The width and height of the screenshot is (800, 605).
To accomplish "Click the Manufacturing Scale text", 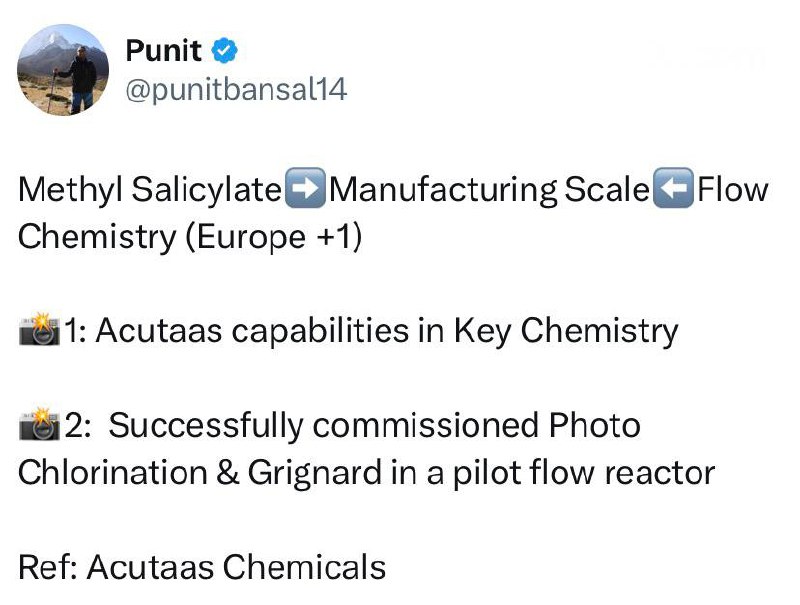I will click(487, 189).
